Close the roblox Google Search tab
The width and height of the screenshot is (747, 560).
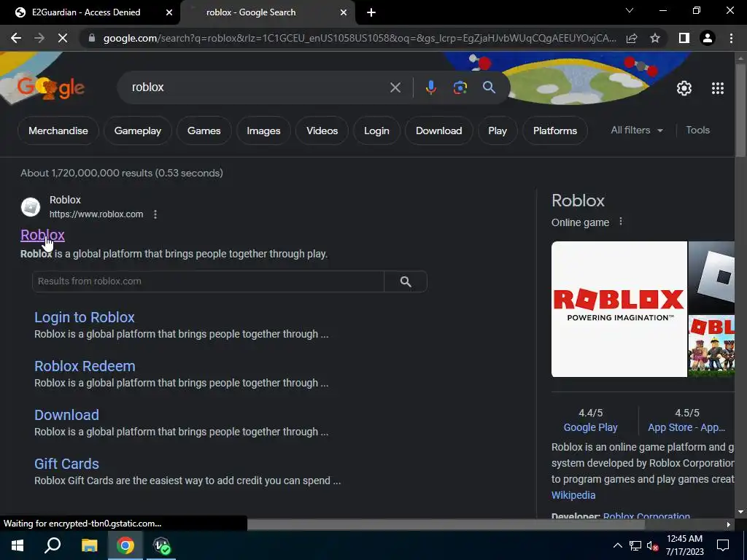(x=344, y=12)
